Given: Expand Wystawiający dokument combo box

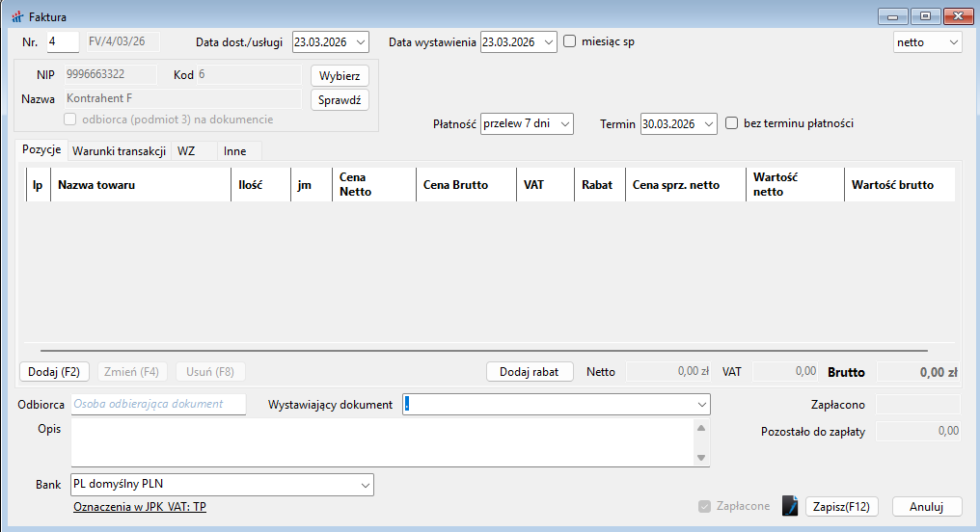Looking at the screenshot, I should click(700, 405).
